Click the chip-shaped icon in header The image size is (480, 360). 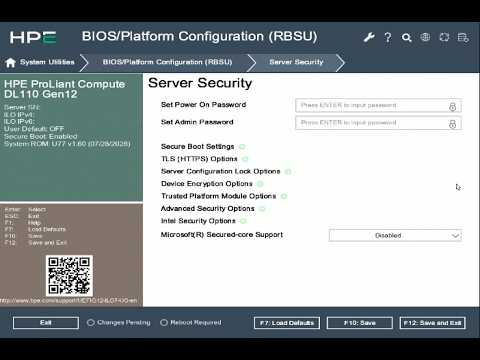pos(444,37)
